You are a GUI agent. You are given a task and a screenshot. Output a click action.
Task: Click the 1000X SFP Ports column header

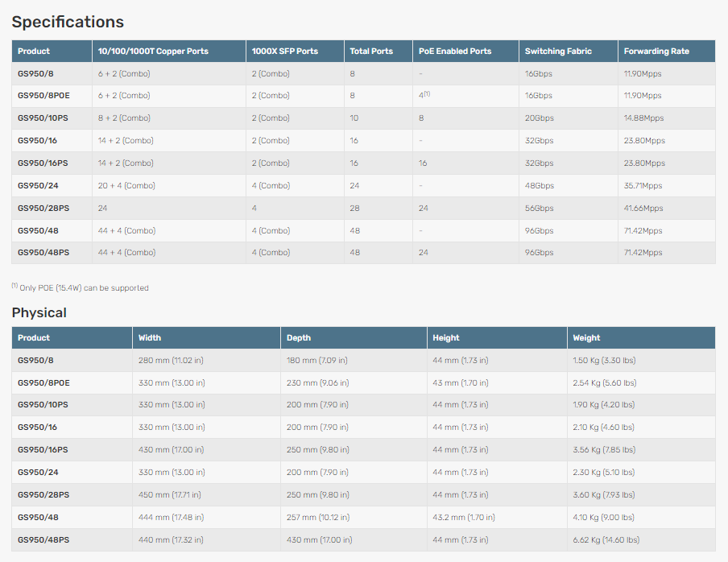pos(284,51)
